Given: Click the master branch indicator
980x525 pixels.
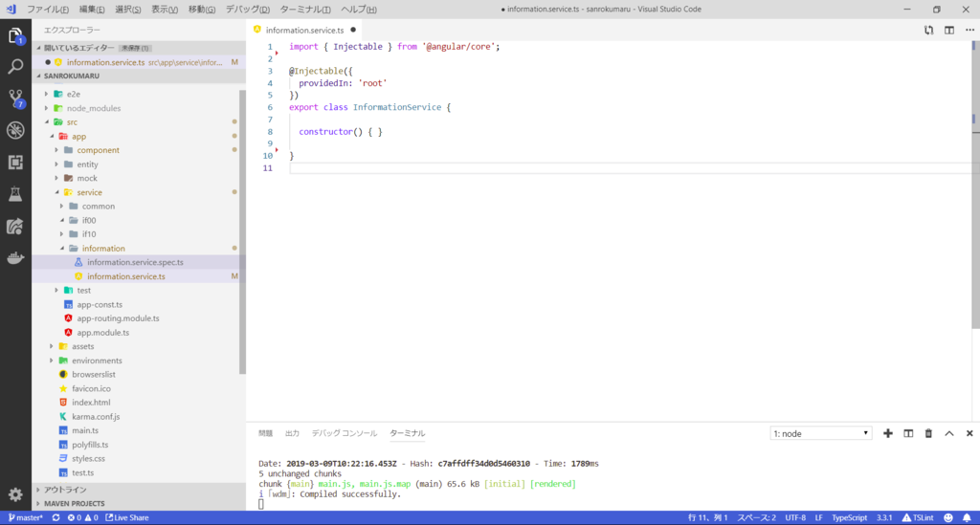Looking at the screenshot, I should (26, 517).
